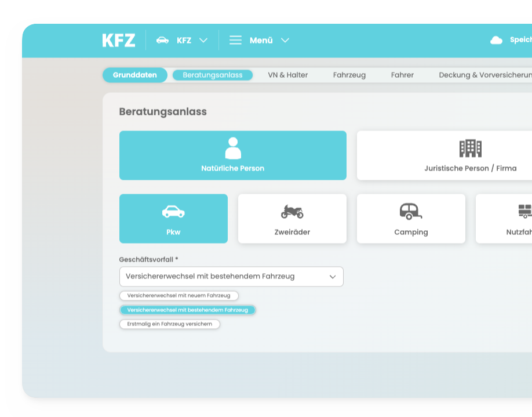The height and width of the screenshot is (417, 532).
Task: Select Versichererwechsel mit bestehendem Fahrzeug chip
Action: coord(188,310)
